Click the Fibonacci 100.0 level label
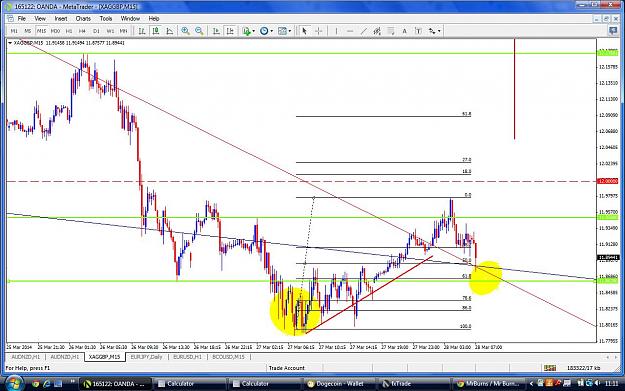This screenshot has height=391, width=625. (465, 326)
